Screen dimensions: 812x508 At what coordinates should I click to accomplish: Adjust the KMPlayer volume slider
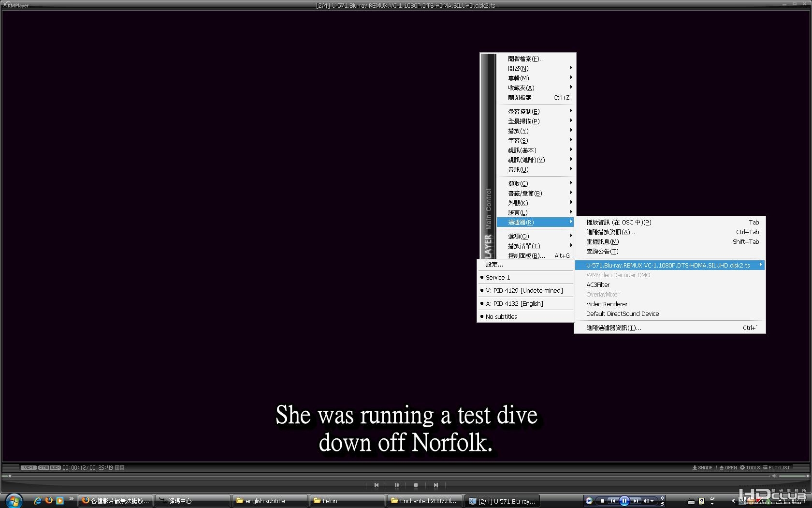[x=794, y=476]
